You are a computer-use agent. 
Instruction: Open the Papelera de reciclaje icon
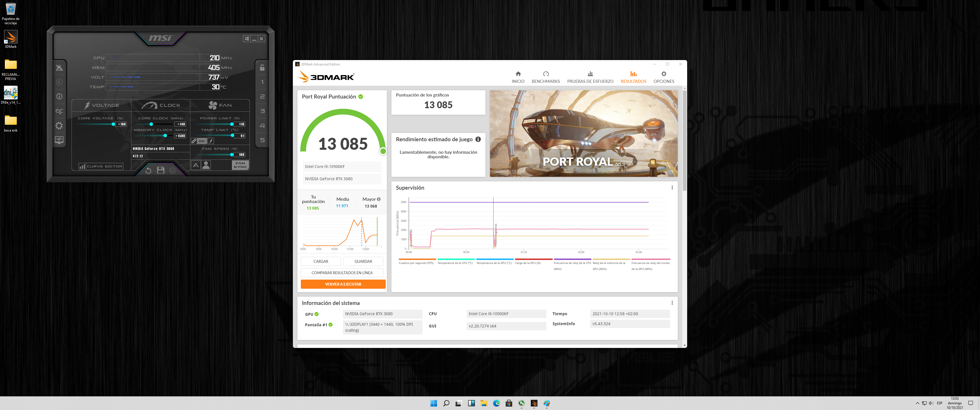(x=11, y=14)
